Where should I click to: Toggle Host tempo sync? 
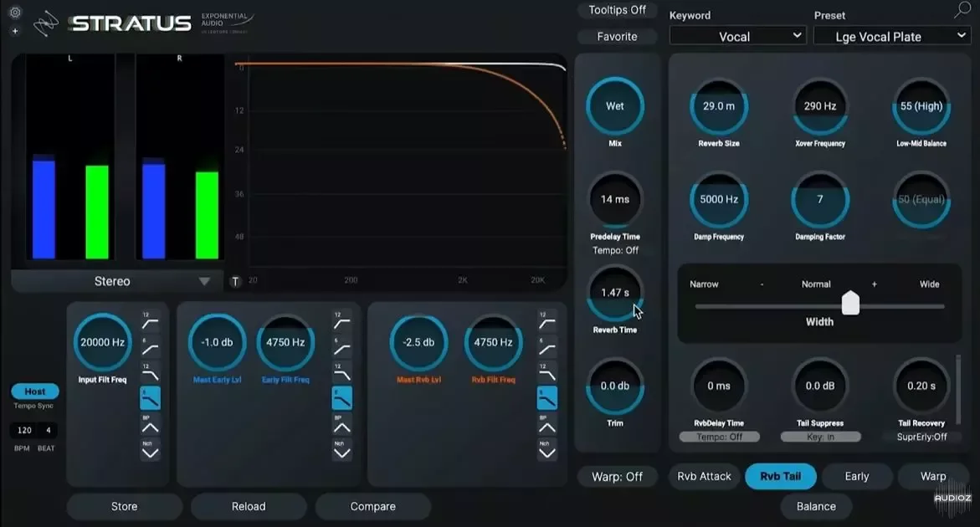[x=35, y=391]
